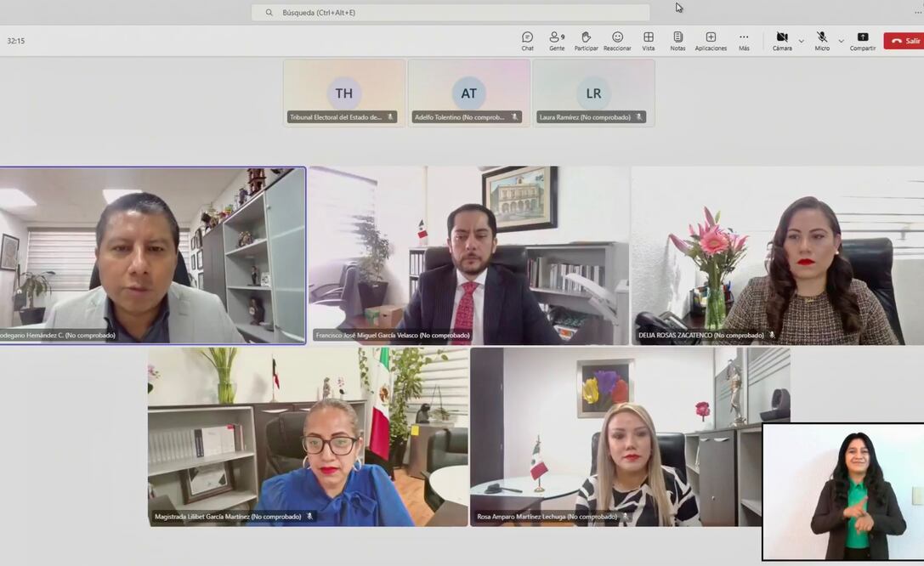Image resolution: width=924 pixels, height=566 pixels.
Task: Expand the Micro options arrow
Action: (842, 41)
